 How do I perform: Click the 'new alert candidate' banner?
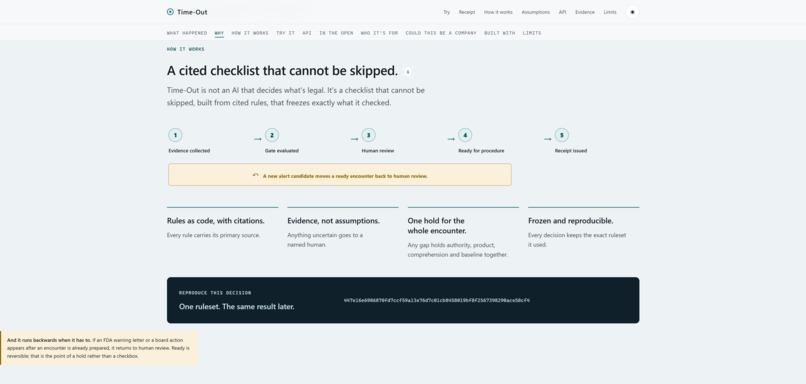(x=340, y=175)
